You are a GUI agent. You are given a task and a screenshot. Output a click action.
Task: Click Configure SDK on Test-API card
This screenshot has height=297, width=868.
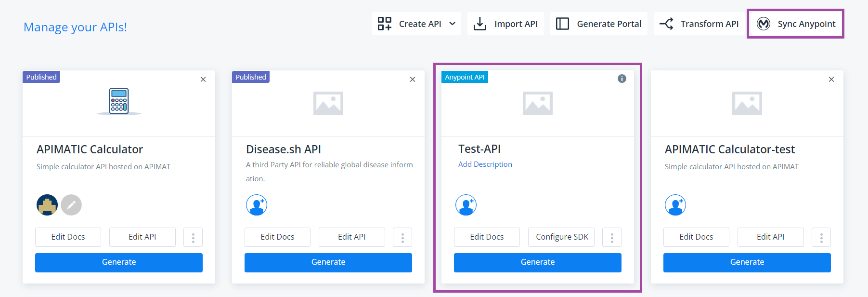coord(561,237)
